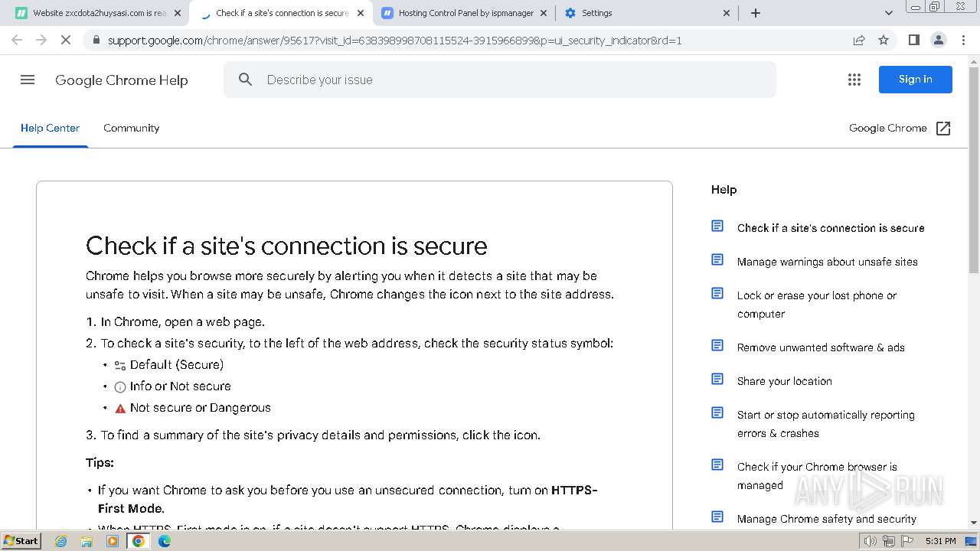Open 'Lock or erase your lost phone' link
Viewport: 980px width, 551px height.
tap(817, 305)
